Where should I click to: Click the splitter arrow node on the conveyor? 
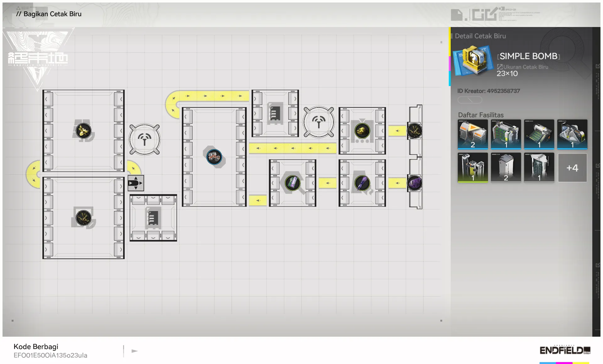click(x=136, y=183)
